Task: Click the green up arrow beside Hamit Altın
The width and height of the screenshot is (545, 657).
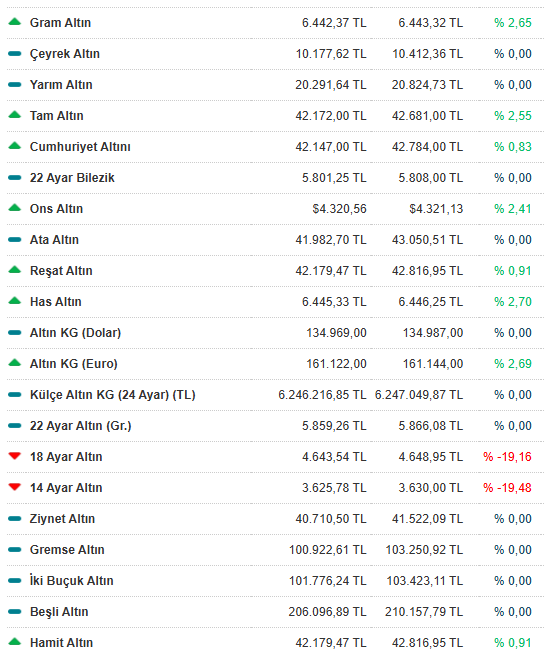Action: coord(15,641)
